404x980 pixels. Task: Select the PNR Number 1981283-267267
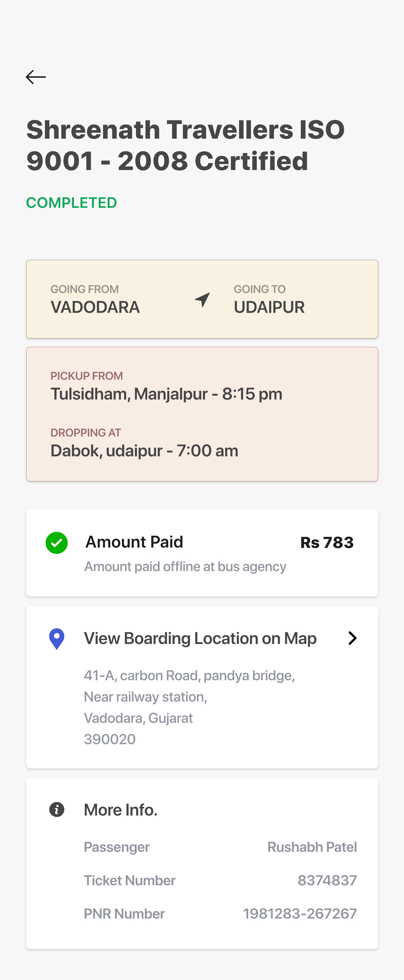click(300, 913)
